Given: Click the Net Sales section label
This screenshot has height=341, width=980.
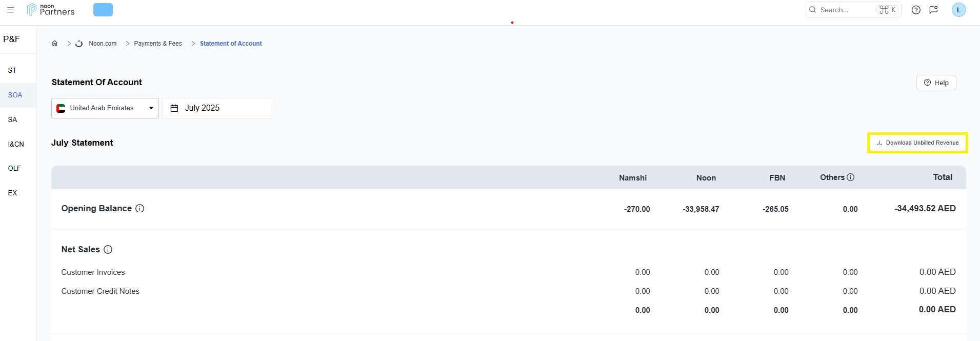Looking at the screenshot, I should pos(81,249).
